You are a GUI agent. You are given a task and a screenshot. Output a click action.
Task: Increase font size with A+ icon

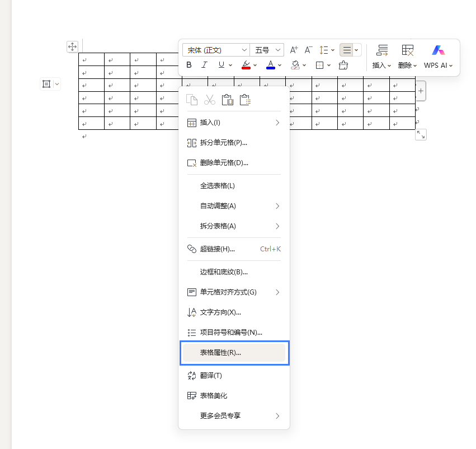click(294, 50)
